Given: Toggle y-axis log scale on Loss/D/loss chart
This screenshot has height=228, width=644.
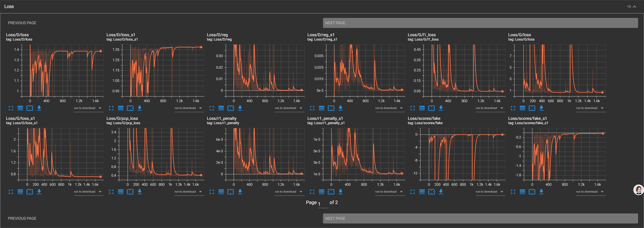Looking at the screenshot, I should (x=20, y=108).
